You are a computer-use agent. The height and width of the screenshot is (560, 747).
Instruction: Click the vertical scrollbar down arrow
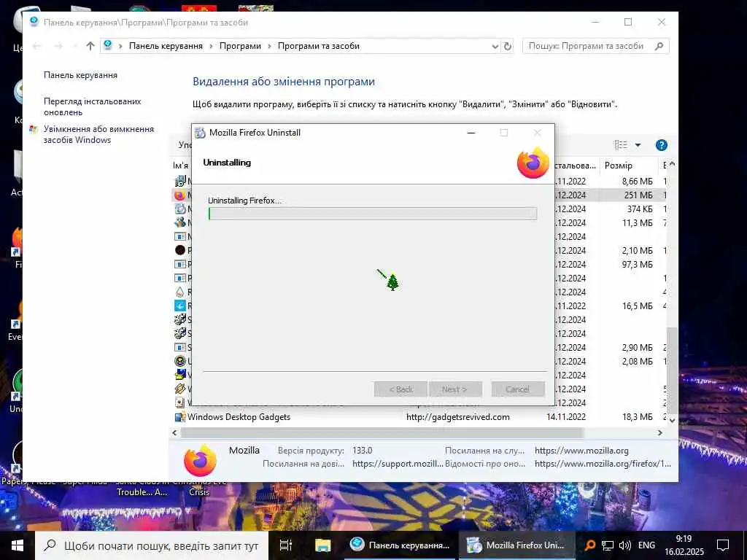tap(672, 421)
